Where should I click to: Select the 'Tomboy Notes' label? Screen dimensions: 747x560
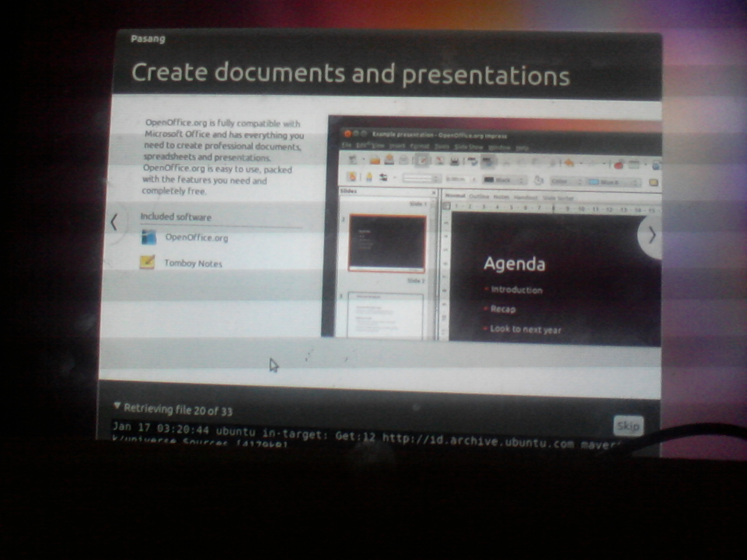pyautogui.click(x=193, y=263)
